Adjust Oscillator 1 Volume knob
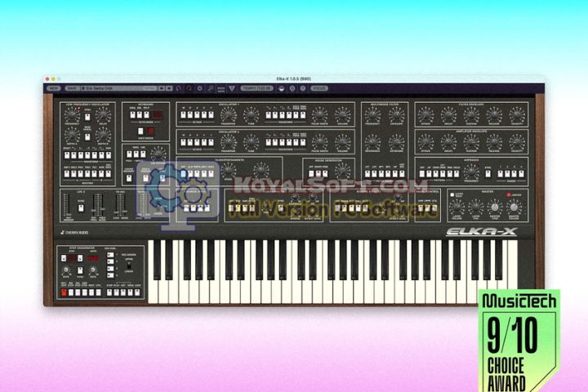 click(342, 114)
